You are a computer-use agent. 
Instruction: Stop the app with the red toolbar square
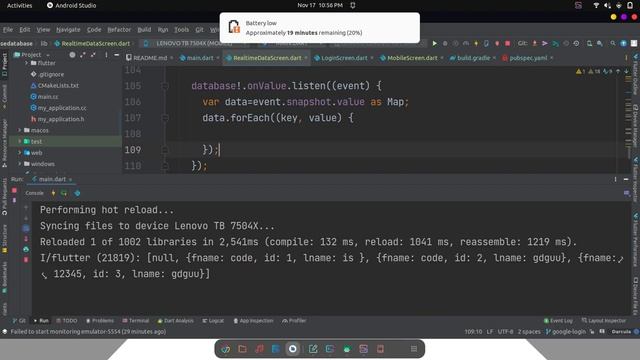click(507, 43)
